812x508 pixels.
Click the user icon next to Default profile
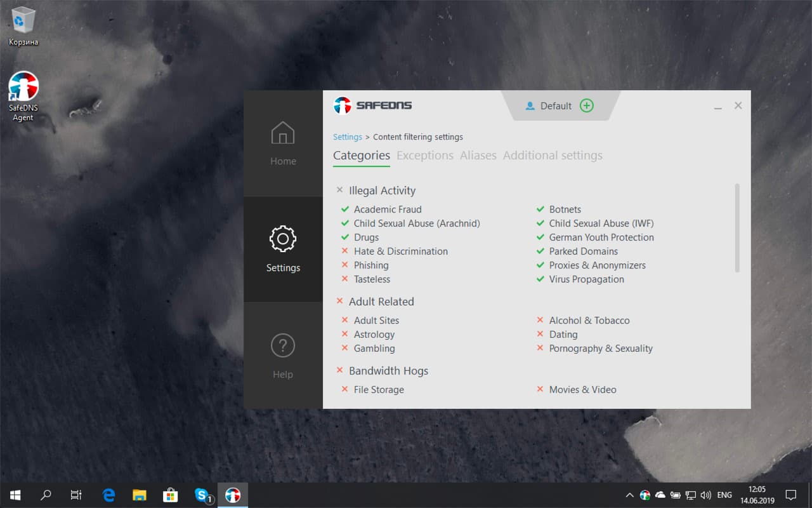[530, 105]
